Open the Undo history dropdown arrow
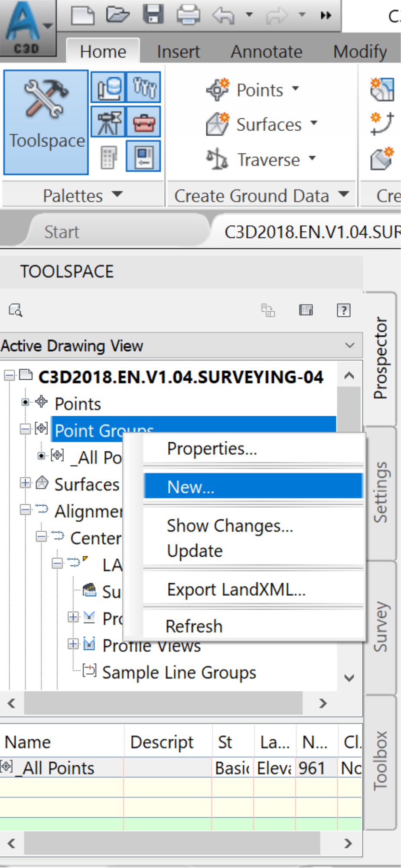The image size is (401, 868). tap(249, 15)
